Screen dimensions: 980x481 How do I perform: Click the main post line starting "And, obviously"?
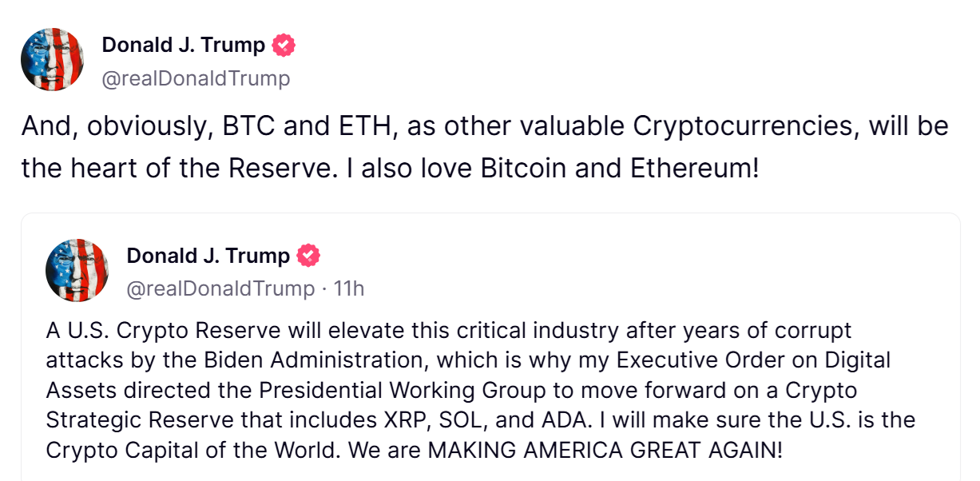(485, 127)
